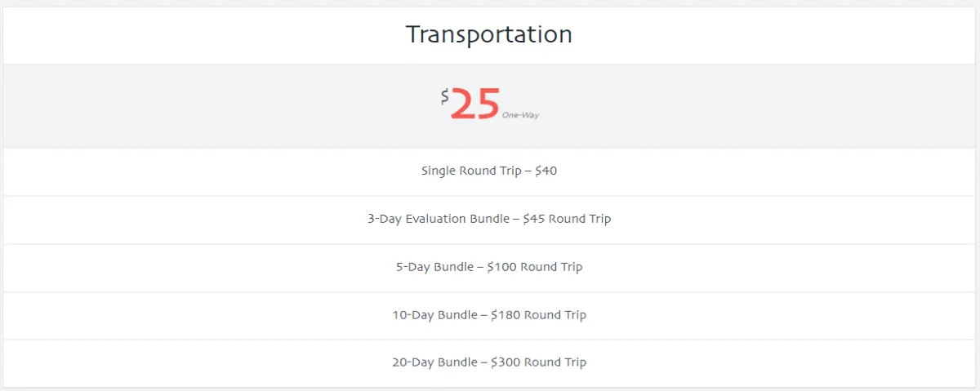Click the "5-Day" text
The image size is (980, 391).
pos(413,267)
